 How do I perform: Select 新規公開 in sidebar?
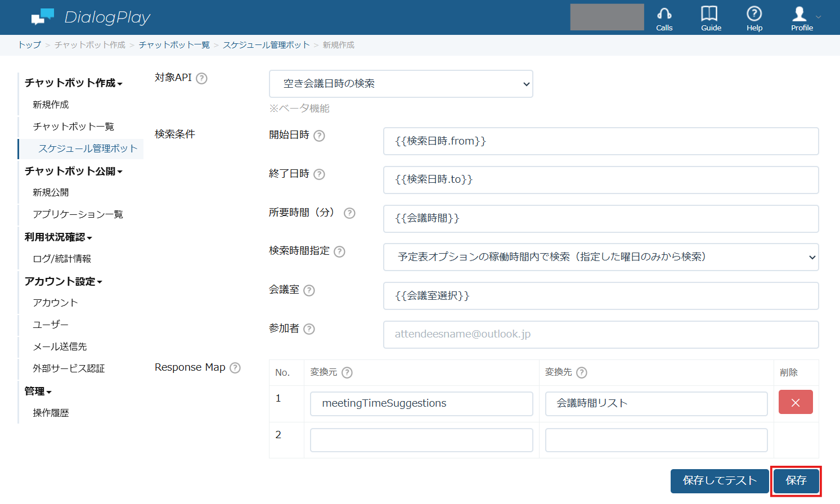pyautogui.click(x=51, y=192)
